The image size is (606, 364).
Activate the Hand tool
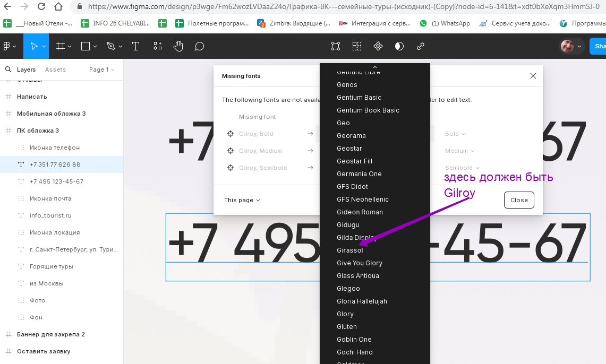[x=178, y=47]
